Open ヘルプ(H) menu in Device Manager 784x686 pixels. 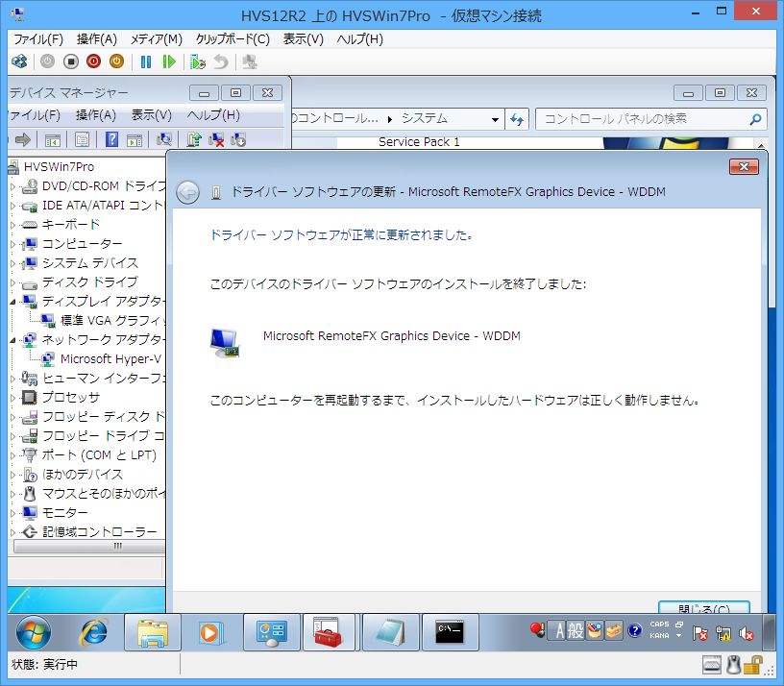click(x=213, y=115)
